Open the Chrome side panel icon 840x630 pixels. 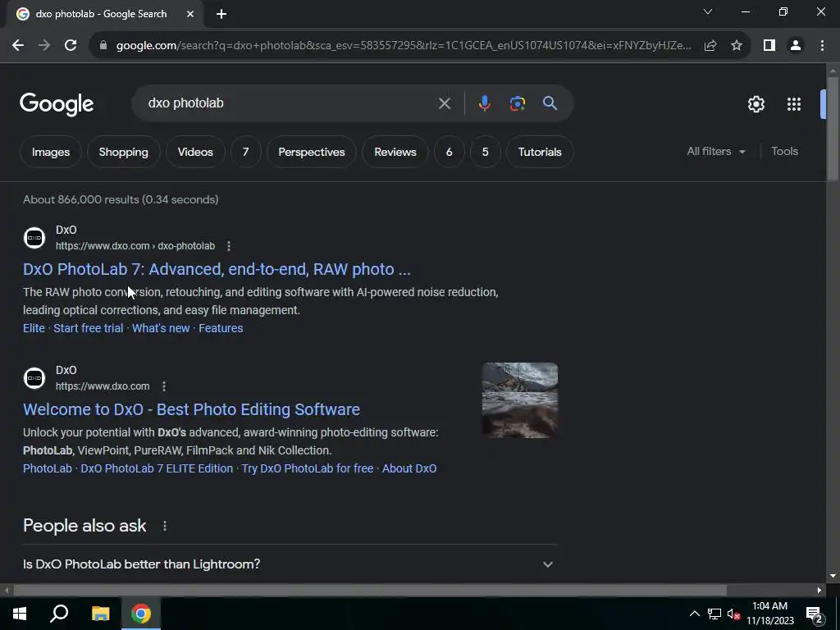tap(769, 46)
